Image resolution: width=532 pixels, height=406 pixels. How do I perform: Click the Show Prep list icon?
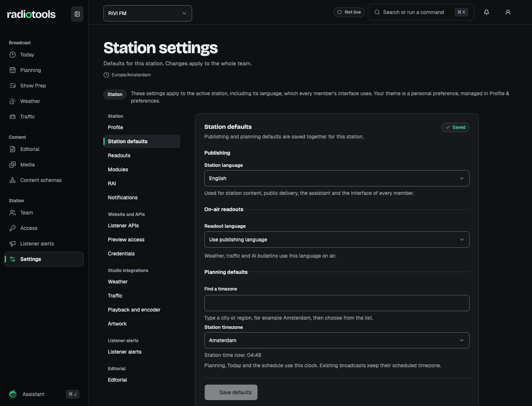click(x=13, y=86)
